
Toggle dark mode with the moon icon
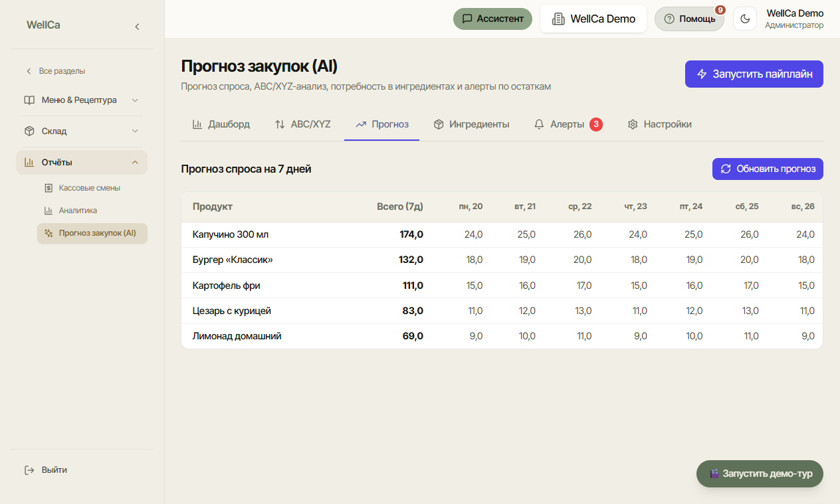[x=745, y=19]
